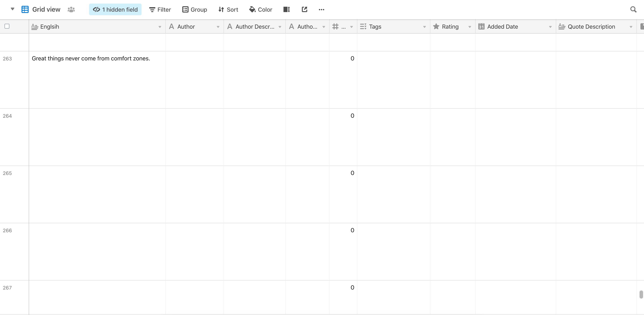The width and height of the screenshot is (644, 315).
Task: Open the Added Date field dropdown arrow
Action: point(550,27)
